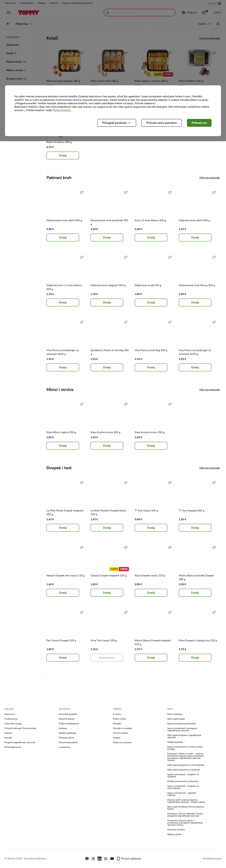Select the Svježi kruh category

[13, 45]
